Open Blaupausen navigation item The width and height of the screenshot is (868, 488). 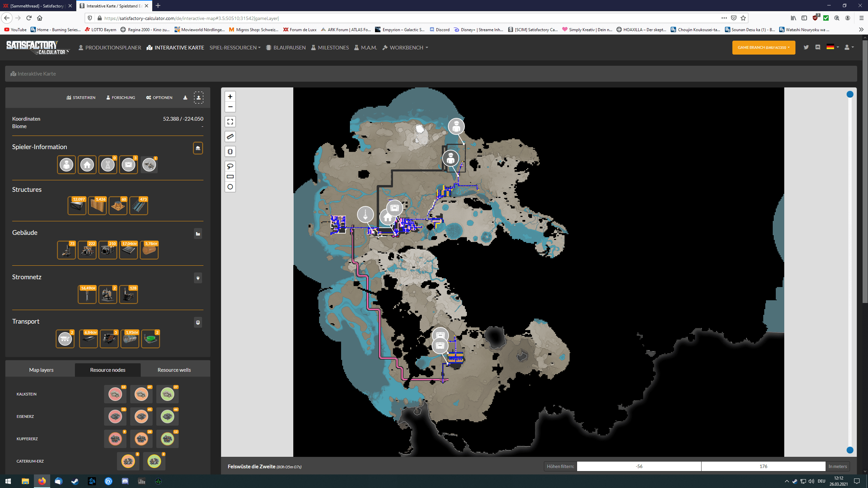(286, 47)
